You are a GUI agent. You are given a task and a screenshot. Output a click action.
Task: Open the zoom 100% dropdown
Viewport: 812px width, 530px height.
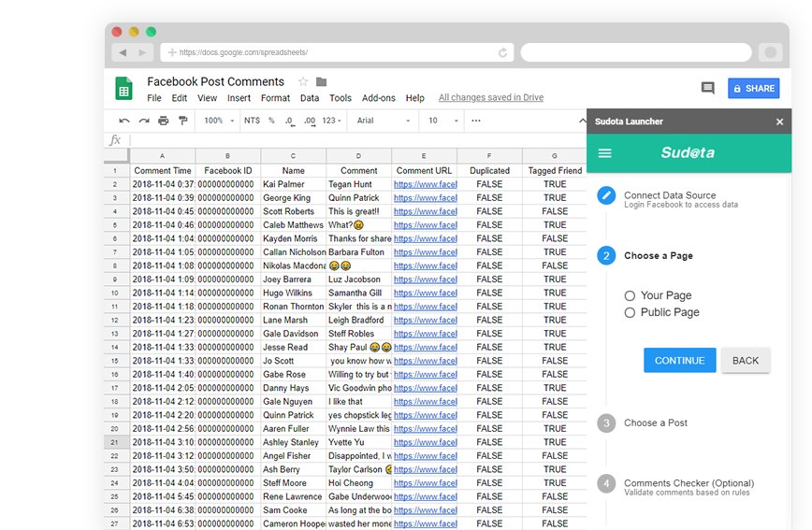(220, 121)
